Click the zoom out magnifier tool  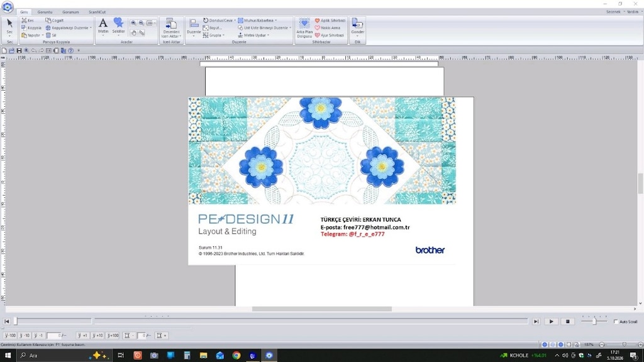pos(142,23)
